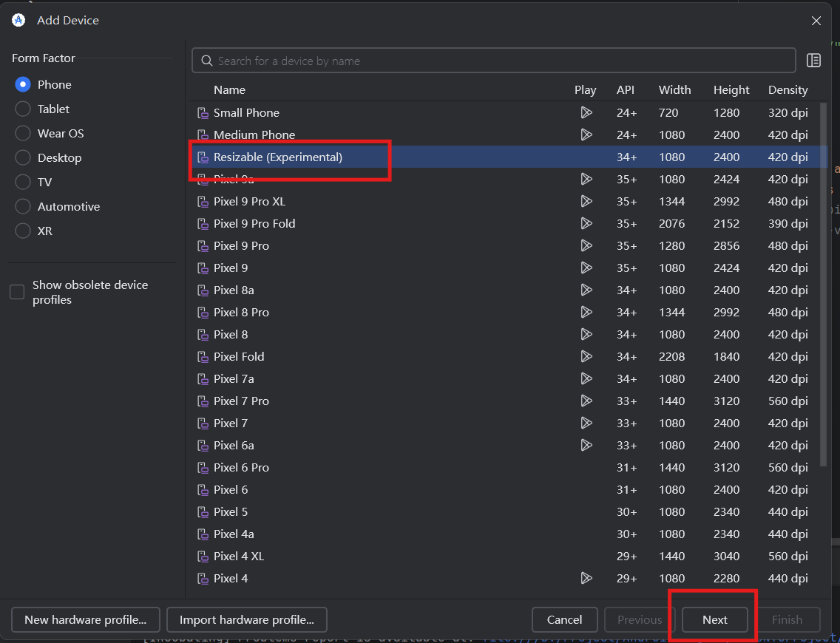The width and height of the screenshot is (840, 643).
Task: Open New hardware profile dialog
Action: 85,619
